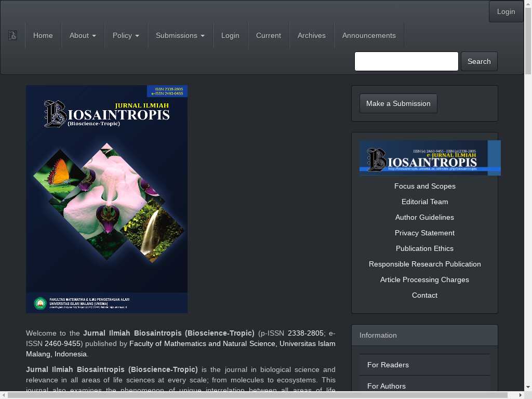This screenshot has width=532, height=399.
Task: Click the Search button
Action: 479,61
